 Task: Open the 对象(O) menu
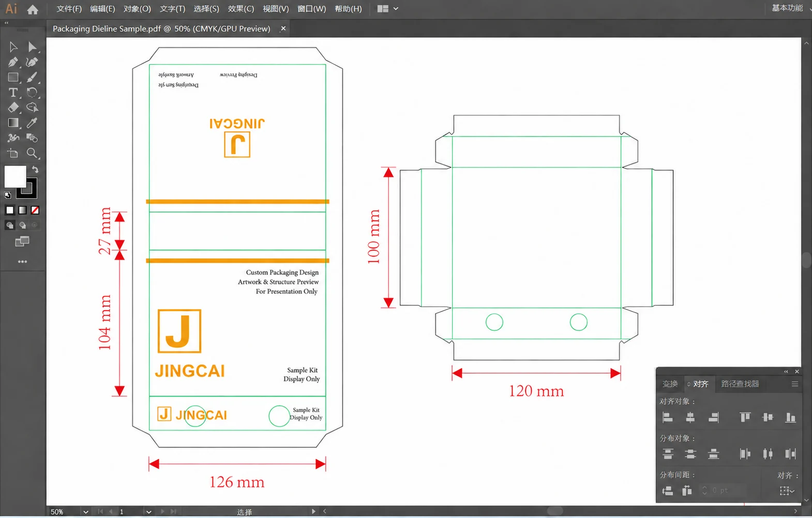tap(137, 9)
